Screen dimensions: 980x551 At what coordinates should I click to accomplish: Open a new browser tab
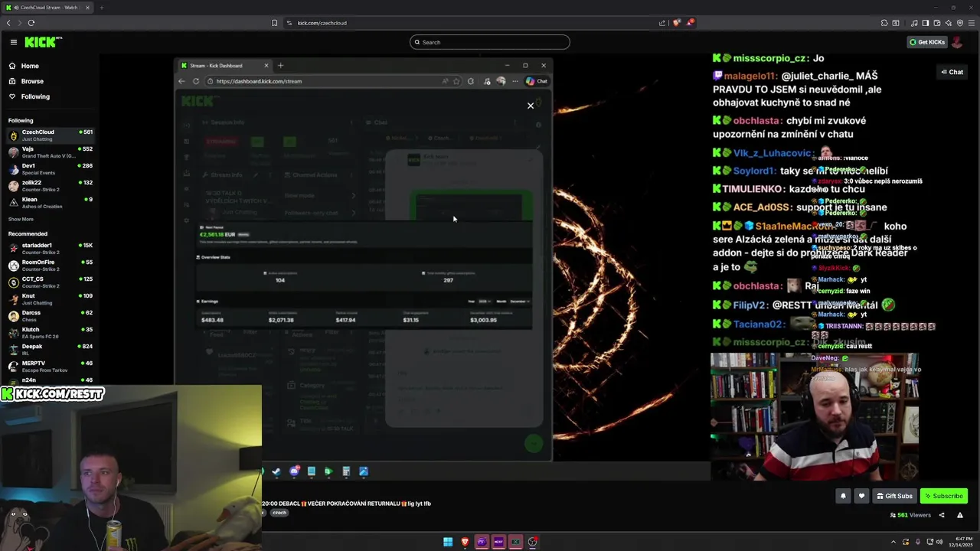101,8
